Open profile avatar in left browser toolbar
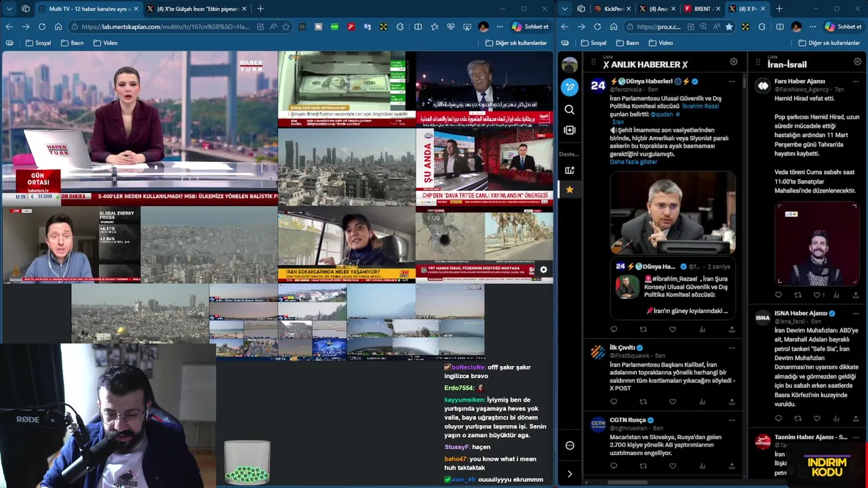Screen dimensions: 868x488 tap(483, 26)
